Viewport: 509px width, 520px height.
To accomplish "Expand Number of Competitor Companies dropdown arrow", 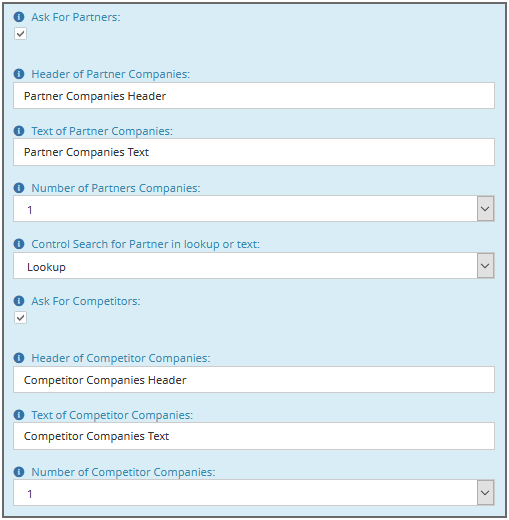I will (485, 493).
